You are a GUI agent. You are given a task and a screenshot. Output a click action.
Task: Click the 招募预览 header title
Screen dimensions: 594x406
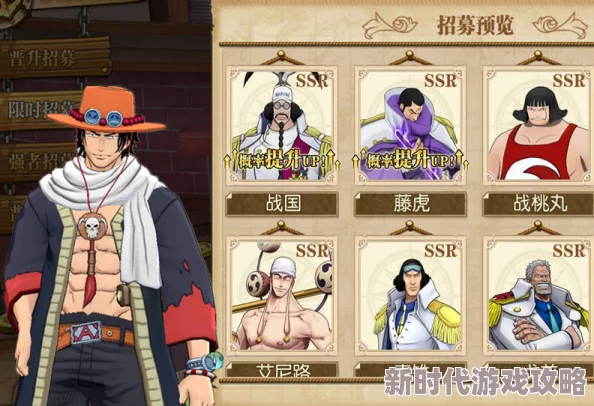click(x=475, y=25)
